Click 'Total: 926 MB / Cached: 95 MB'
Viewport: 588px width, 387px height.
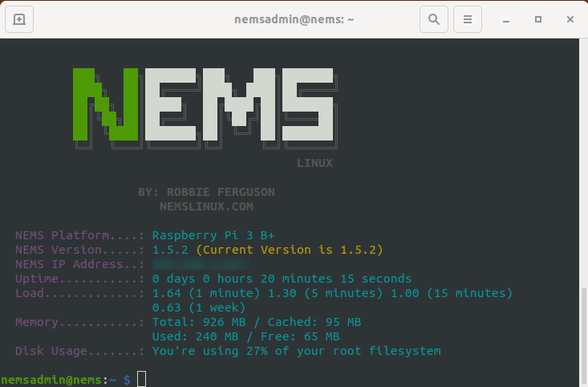[257, 322]
